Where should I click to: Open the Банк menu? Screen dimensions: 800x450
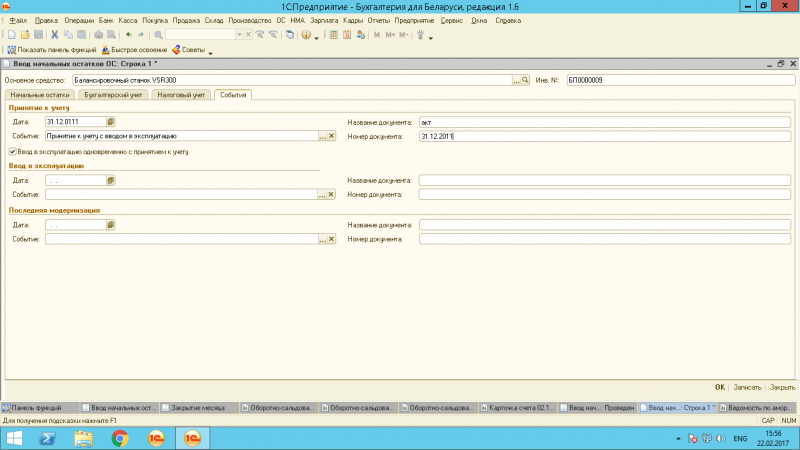106,20
